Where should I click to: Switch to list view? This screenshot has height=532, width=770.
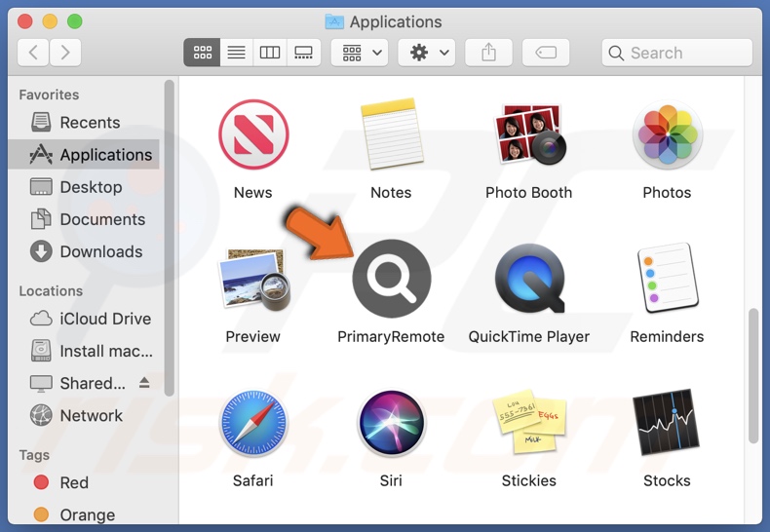pos(236,53)
